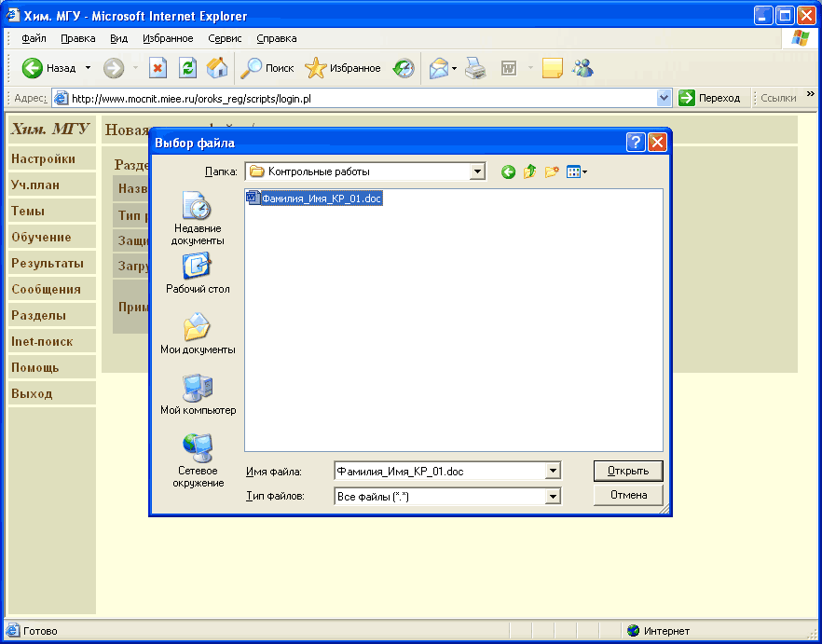Screen dimensions: 822x644
Task: Expand the Папка folder dropdown
Action: 477,171
